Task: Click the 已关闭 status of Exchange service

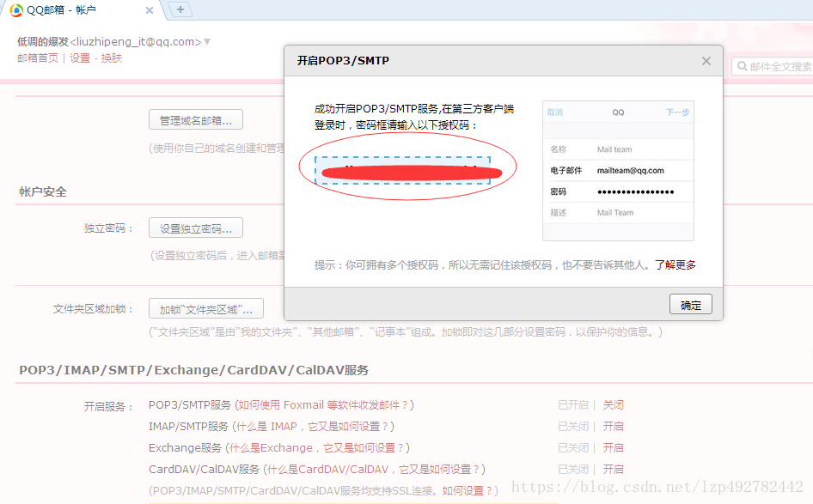Action: (x=573, y=447)
